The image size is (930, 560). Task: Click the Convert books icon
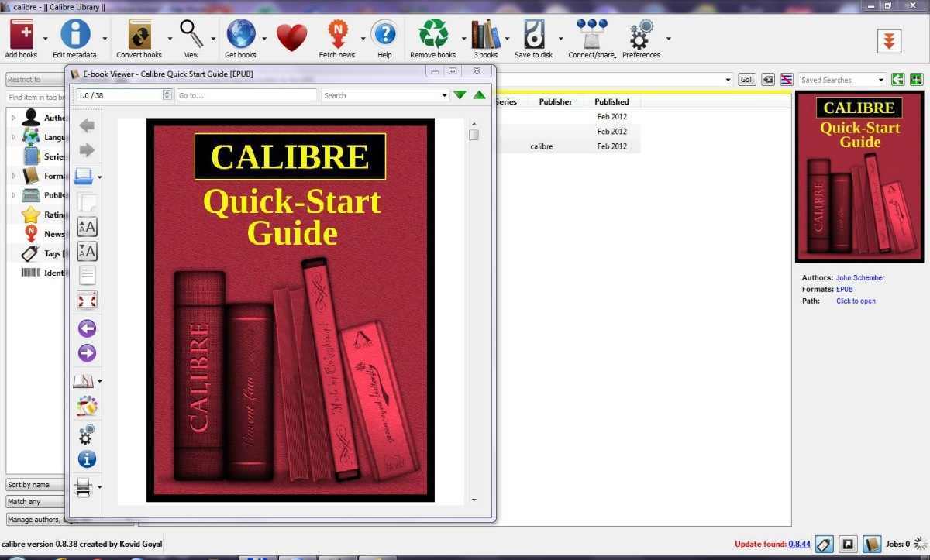[139, 34]
